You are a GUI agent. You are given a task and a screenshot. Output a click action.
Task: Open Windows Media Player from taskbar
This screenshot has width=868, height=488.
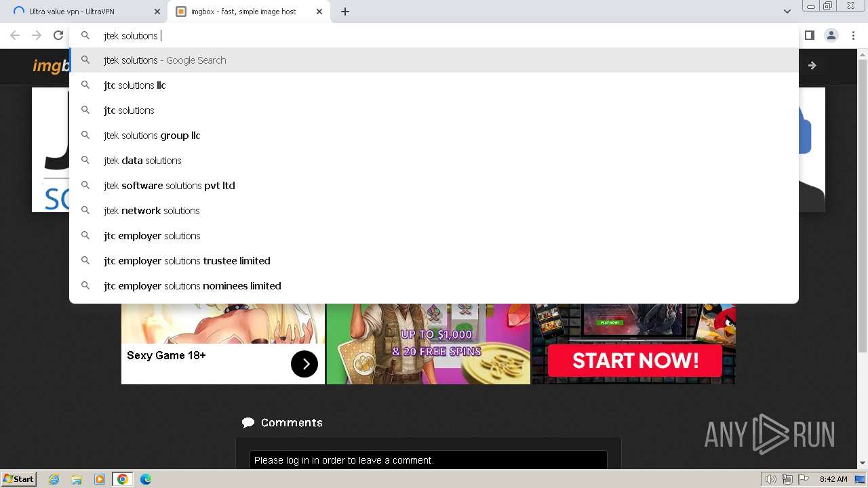100,479
